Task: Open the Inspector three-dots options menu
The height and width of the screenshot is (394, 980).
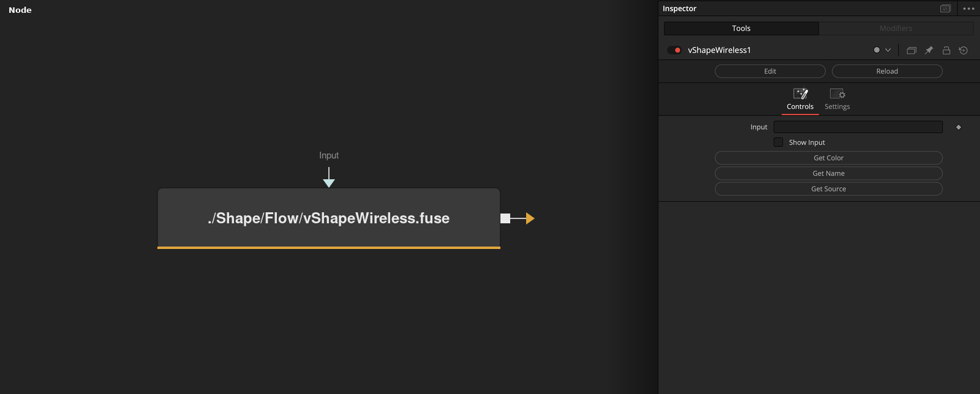Action: click(968, 9)
